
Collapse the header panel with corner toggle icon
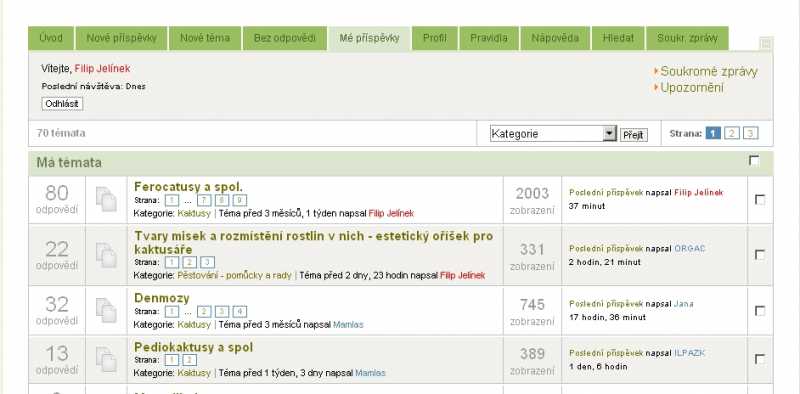pyautogui.click(x=765, y=44)
